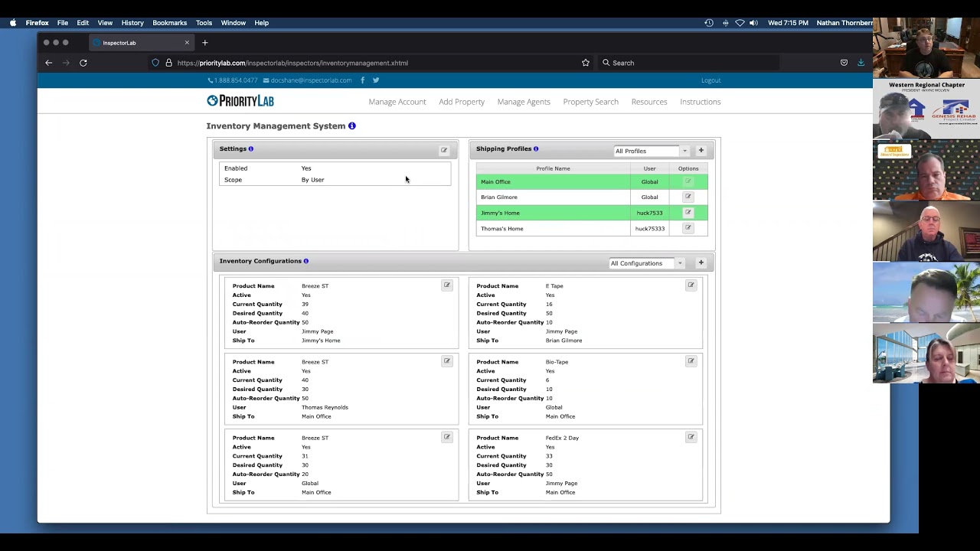
Task: Go back with the browser back arrow
Action: click(x=49, y=63)
